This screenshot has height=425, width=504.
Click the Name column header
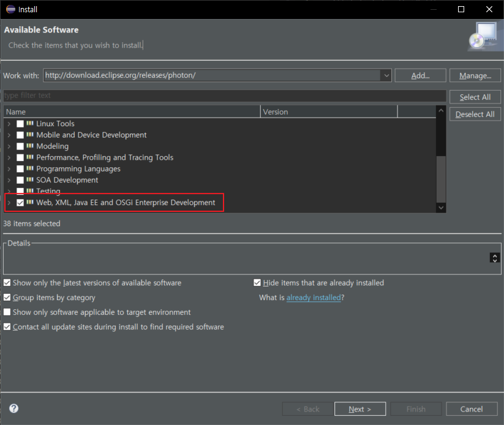click(x=132, y=112)
